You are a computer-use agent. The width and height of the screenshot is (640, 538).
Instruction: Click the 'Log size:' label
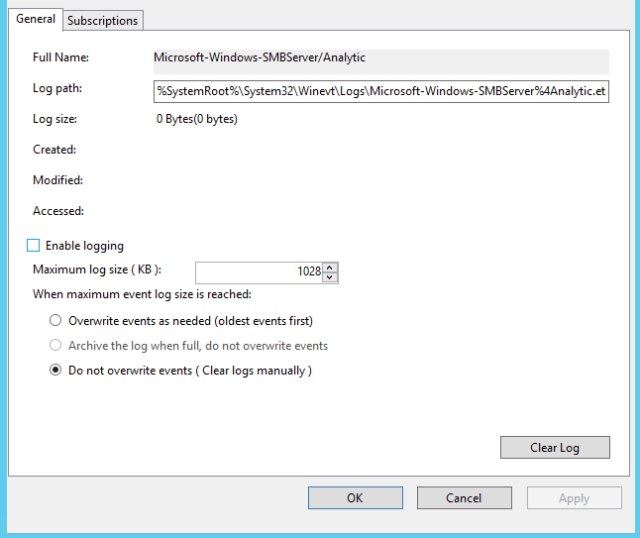tap(55, 119)
